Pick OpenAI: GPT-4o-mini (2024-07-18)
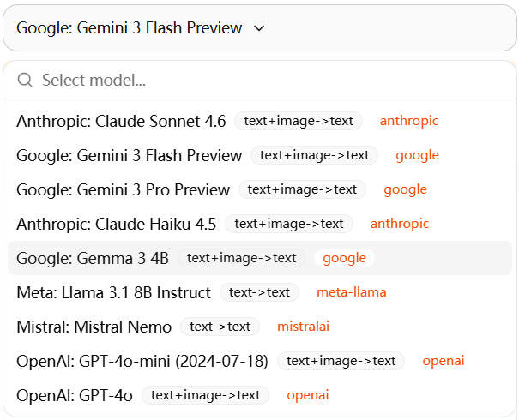The width and height of the screenshot is (519, 420). tap(142, 361)
